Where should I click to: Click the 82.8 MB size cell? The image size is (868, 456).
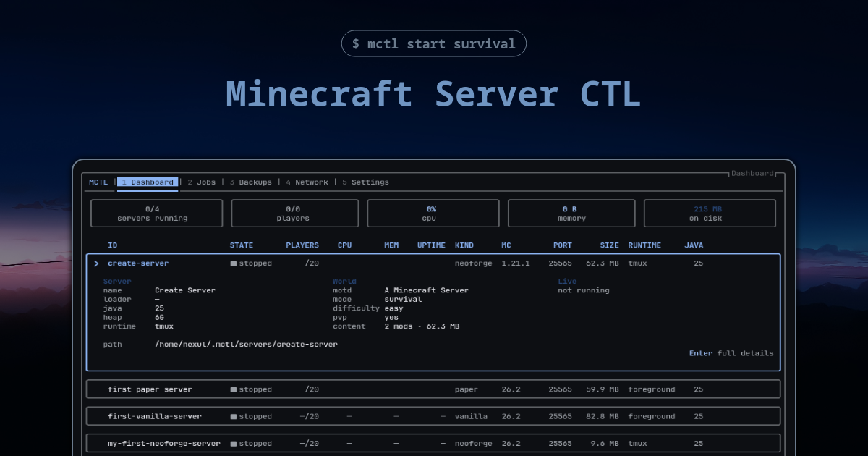(603, 417)
